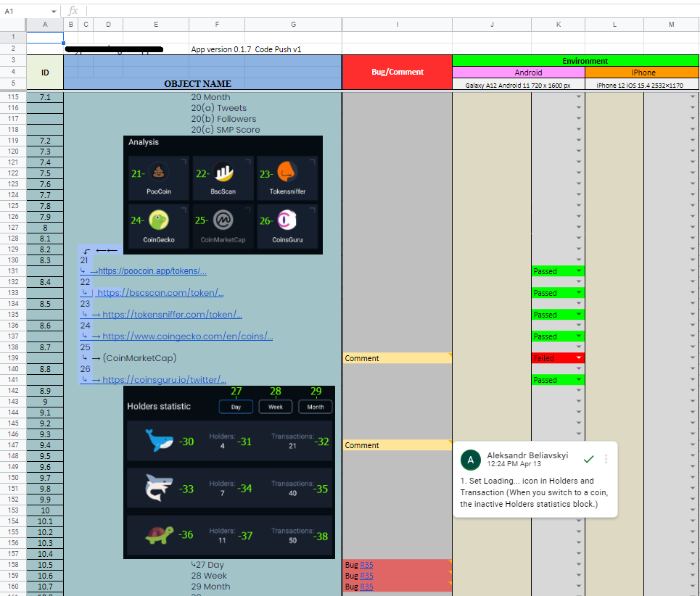Open the Passed dropdown on poocoin row

coord(579,271)
